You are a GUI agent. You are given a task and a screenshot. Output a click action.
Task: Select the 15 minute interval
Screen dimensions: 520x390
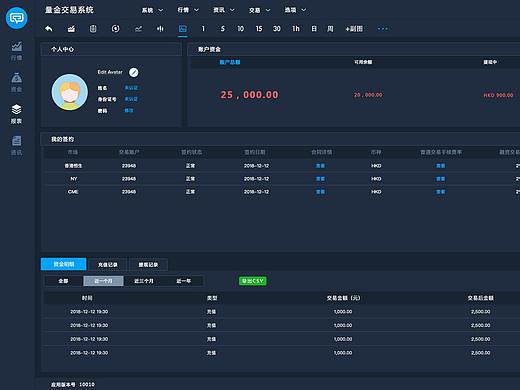coord(259,29)
